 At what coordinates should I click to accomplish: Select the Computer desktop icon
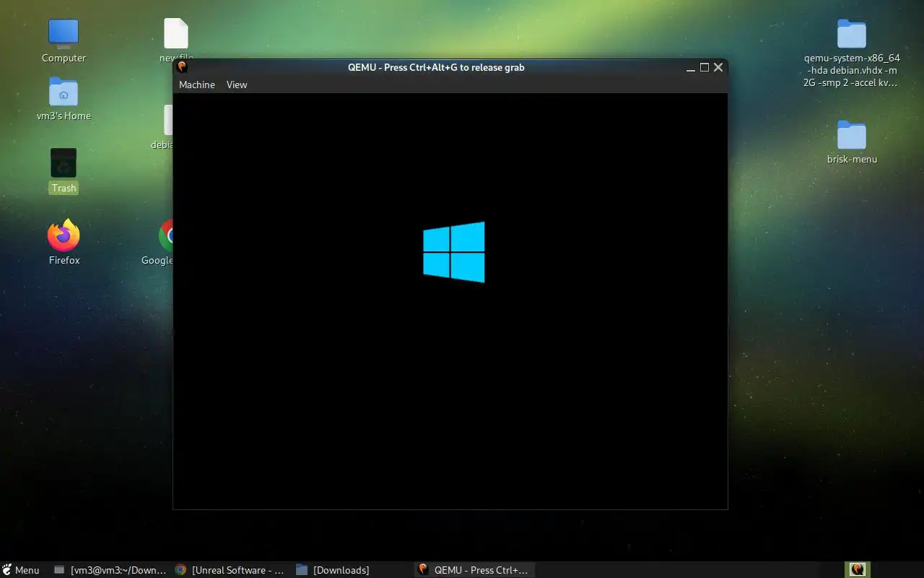pos(64,34)
